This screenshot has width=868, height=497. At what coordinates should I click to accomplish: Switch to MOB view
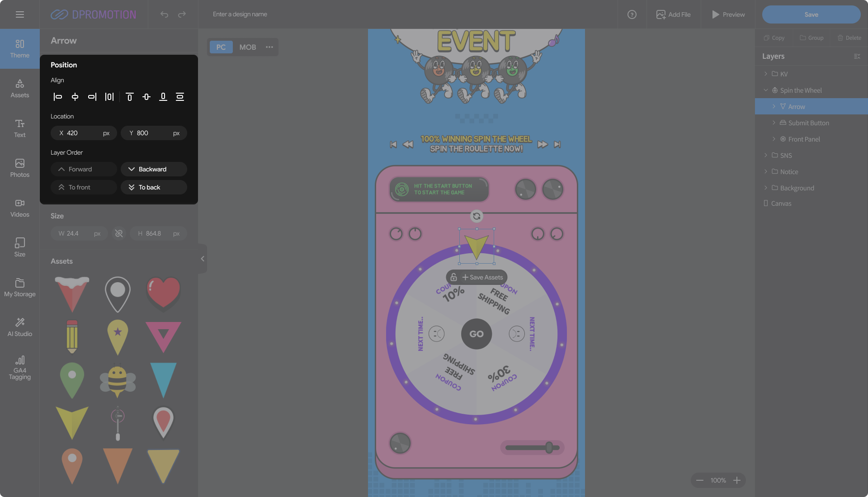(247, 47)
